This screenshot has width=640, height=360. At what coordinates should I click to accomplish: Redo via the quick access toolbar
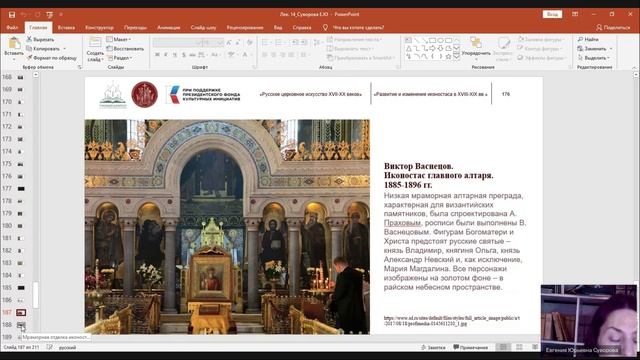[37, 14]
